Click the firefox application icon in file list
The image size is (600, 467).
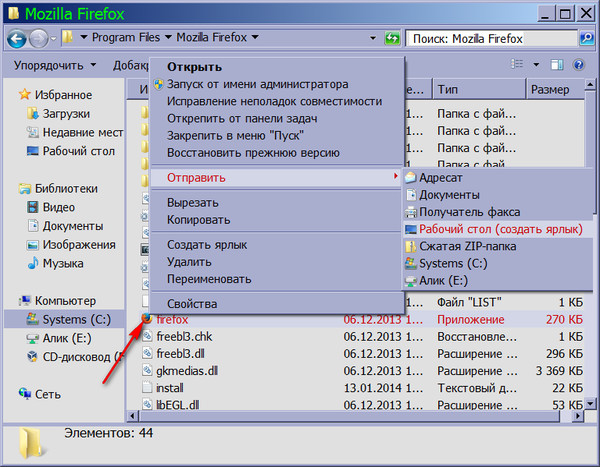tap(147, 318)
